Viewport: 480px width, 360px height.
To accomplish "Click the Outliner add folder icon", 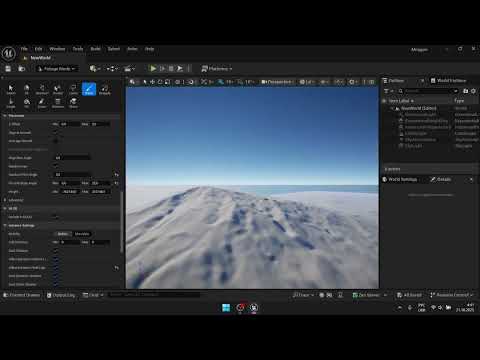I will tap(466, 91).
